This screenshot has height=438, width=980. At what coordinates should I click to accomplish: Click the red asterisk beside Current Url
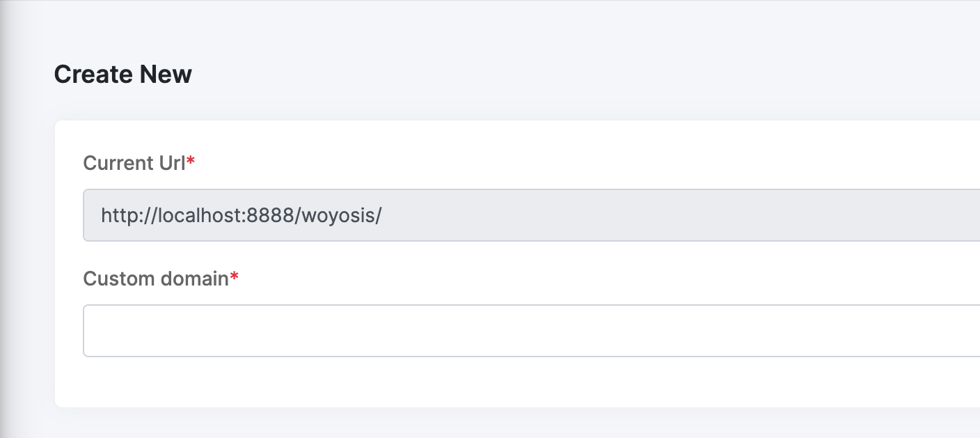click(x=191, y=162)
